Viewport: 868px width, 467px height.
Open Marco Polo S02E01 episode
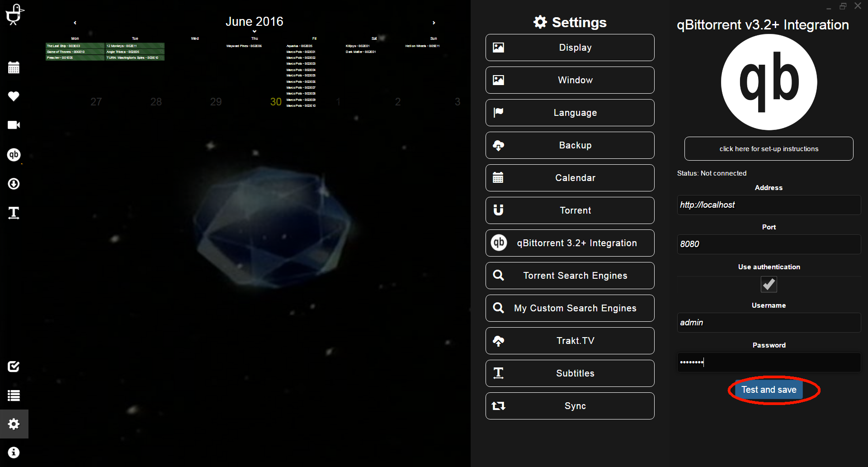pos(301,52)
